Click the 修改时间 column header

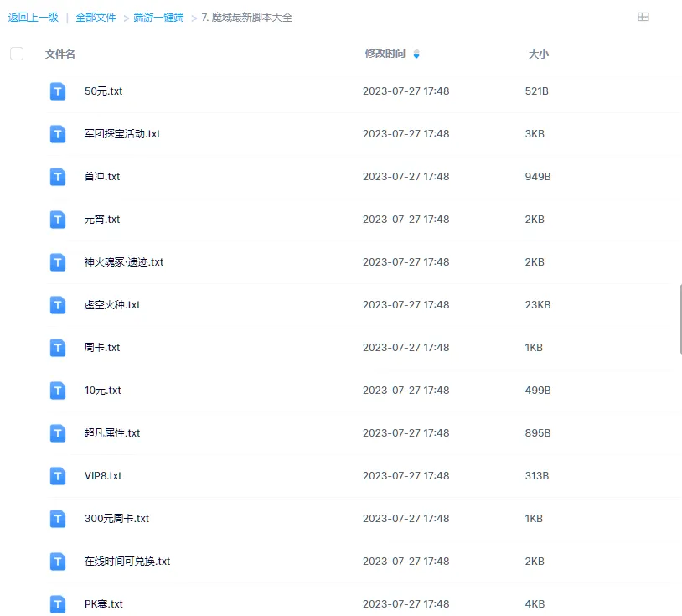click(385, 54)
